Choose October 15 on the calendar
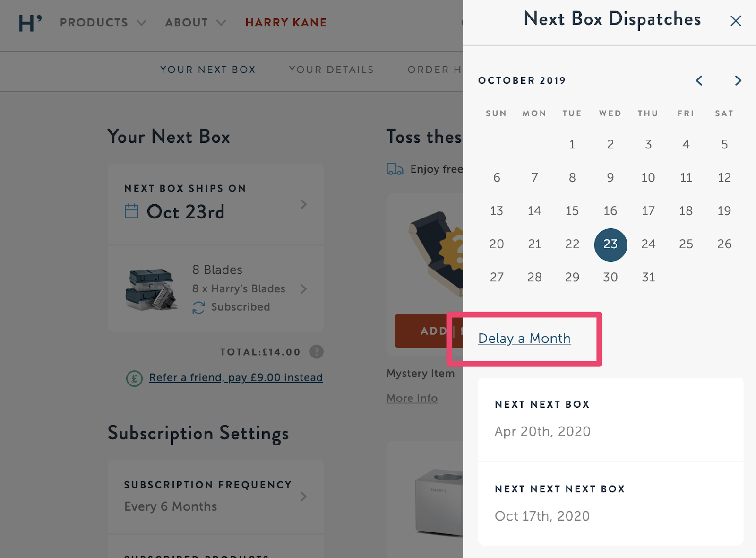The height and width of the screenshot is (558, 756). 572,211
